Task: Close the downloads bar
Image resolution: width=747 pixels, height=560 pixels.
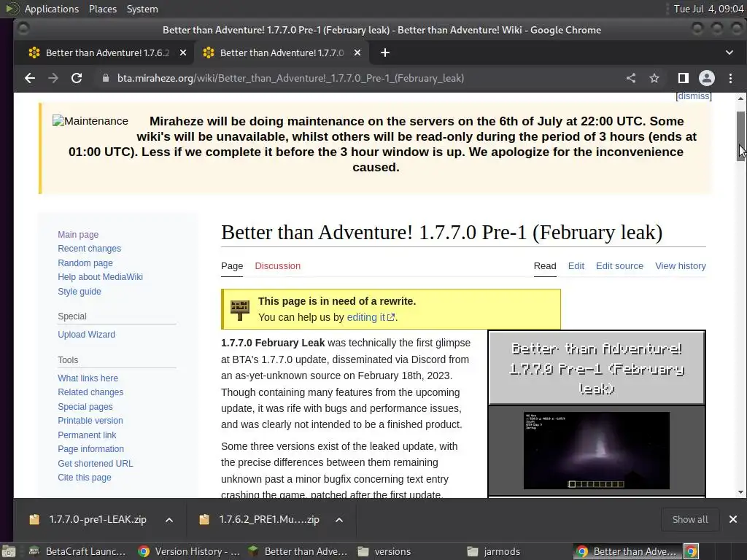Action: coord(732,519)
